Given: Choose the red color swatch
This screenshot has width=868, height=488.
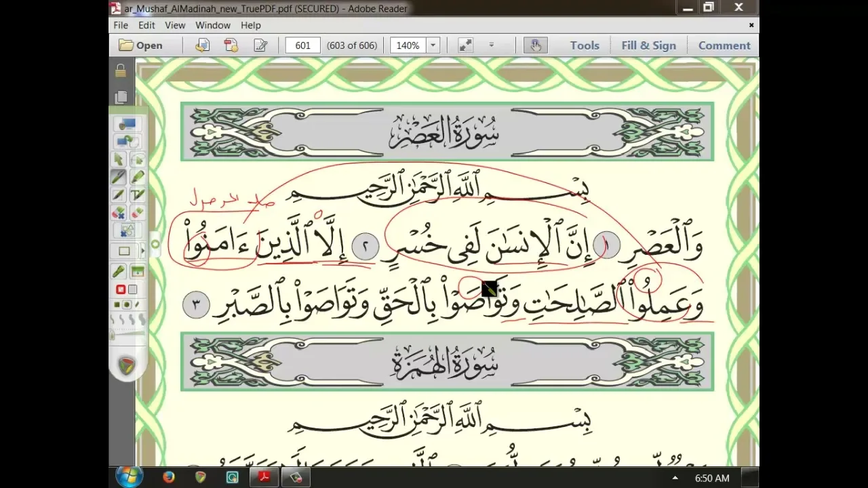Looking at the screenshot, I should tap(121, 289).
